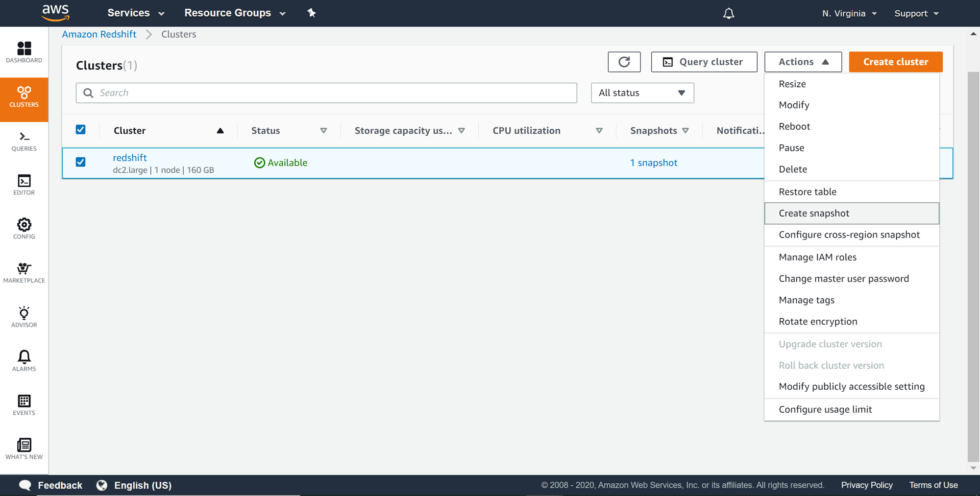Open the Config sidebar section
The image size is (980, 496).
point(24,228)
